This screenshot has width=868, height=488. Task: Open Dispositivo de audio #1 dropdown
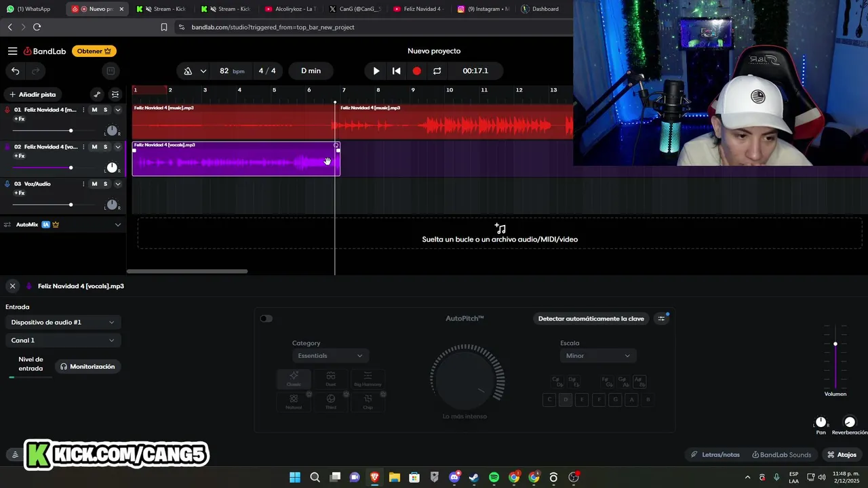tap(63, 322)
